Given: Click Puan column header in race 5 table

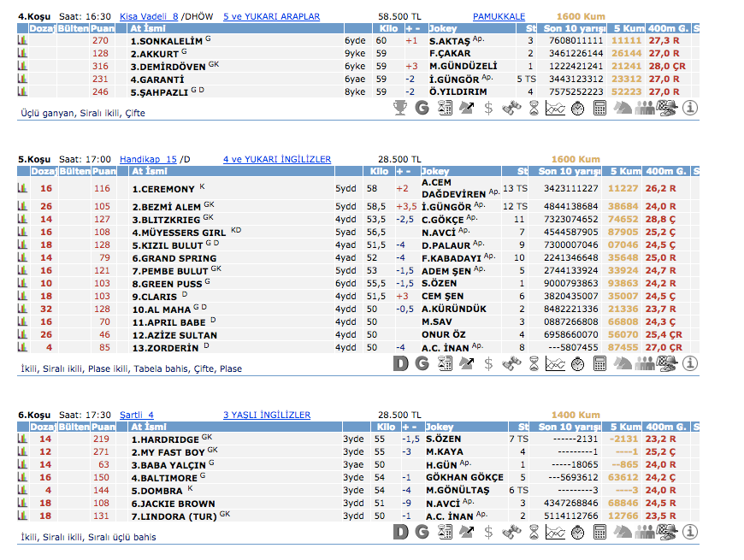Looking at the screenshot, I should click(103, 171).
